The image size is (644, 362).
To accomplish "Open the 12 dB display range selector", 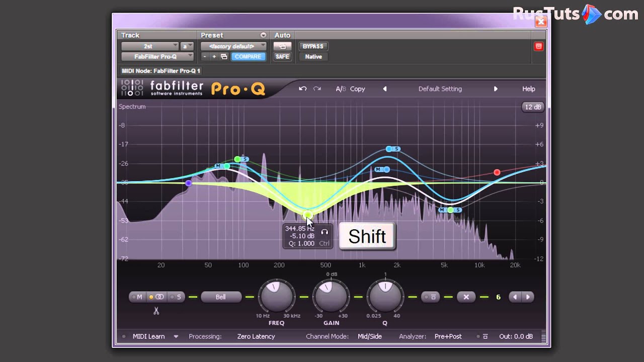I will pos(533,107).
